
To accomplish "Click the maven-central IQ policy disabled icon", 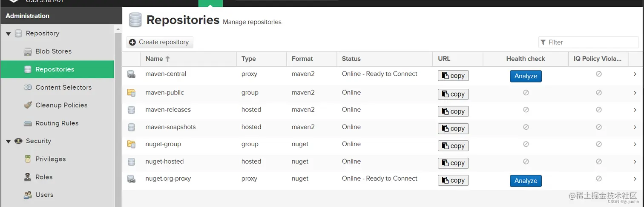I will [x=598, y=74].
